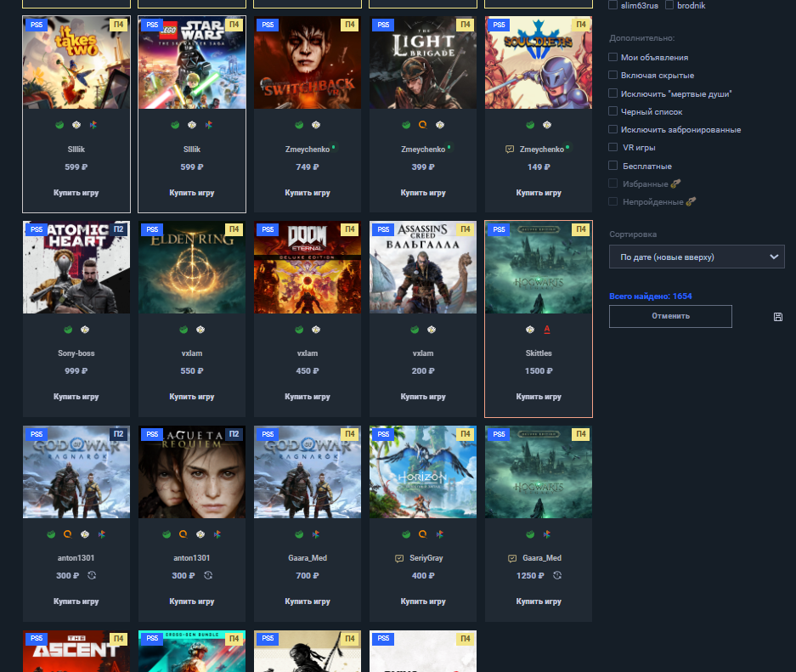Click the orange QIWI icon on anton1301 God of War card
Viewport: 796px width, 672px height.
click(67, 534)
